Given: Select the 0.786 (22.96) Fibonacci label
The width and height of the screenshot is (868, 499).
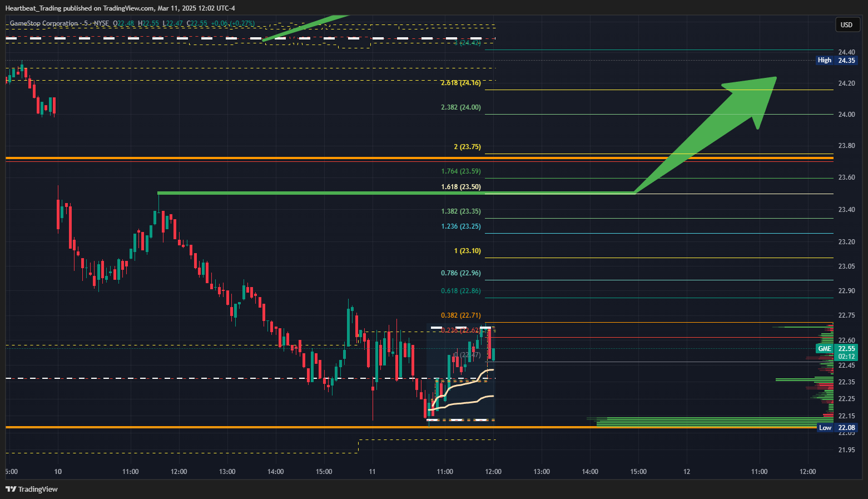Looking at the screenshot, I should coord(461,273).
